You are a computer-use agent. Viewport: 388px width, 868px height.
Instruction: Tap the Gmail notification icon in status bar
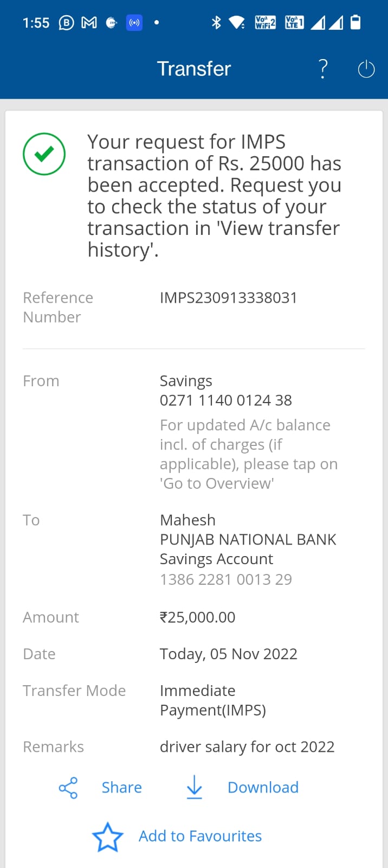pos(89,23)
